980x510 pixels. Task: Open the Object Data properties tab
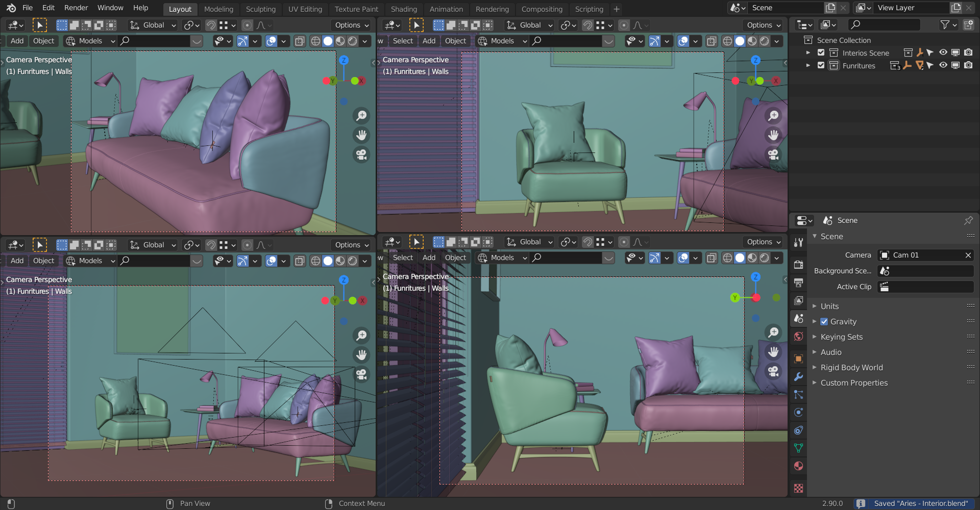click(x=799, y=448)
